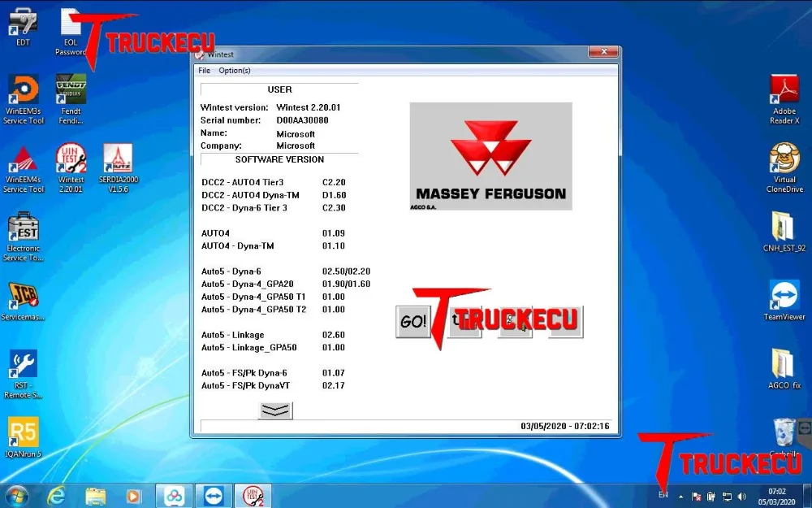Open the AGCO fix folder
Screen dimensions: 812x508
pyautogui.click(x=784, y=368)
